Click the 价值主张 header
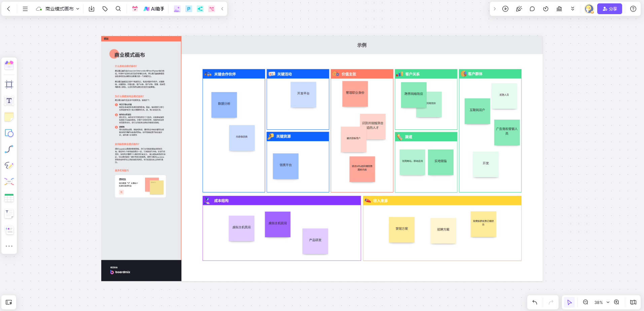 (x=362, y=74)
